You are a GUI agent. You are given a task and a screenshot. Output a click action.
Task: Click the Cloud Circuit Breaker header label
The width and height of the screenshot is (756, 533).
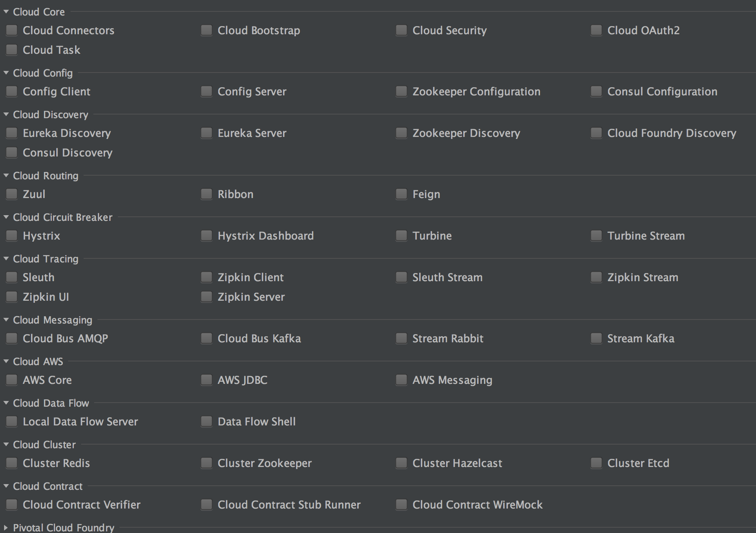pos(62,217)
